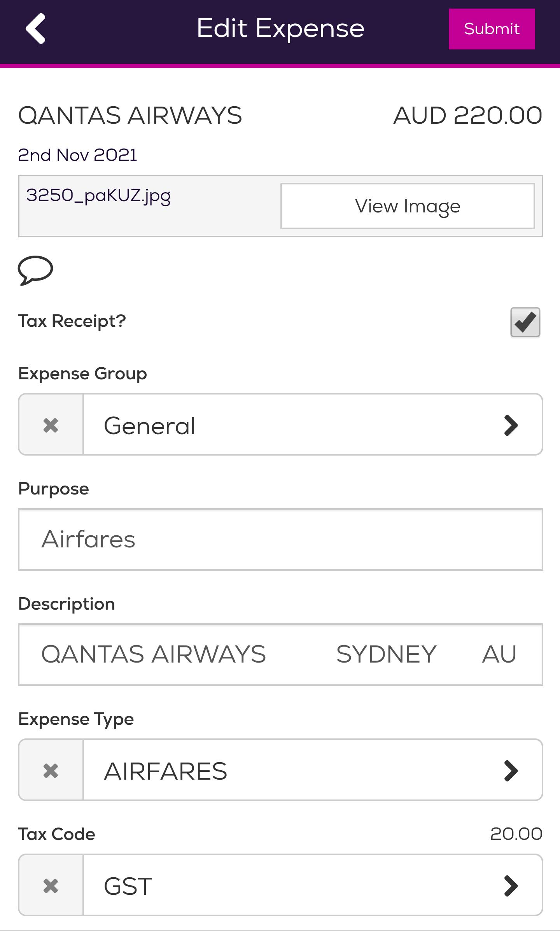Tap the 2nd Nov 2021 date

77,155
